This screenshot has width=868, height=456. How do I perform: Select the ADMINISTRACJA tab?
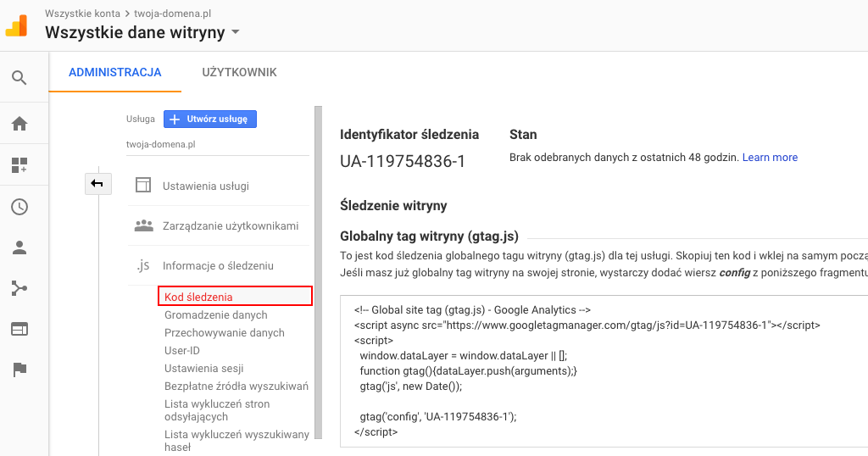[115, 72]
